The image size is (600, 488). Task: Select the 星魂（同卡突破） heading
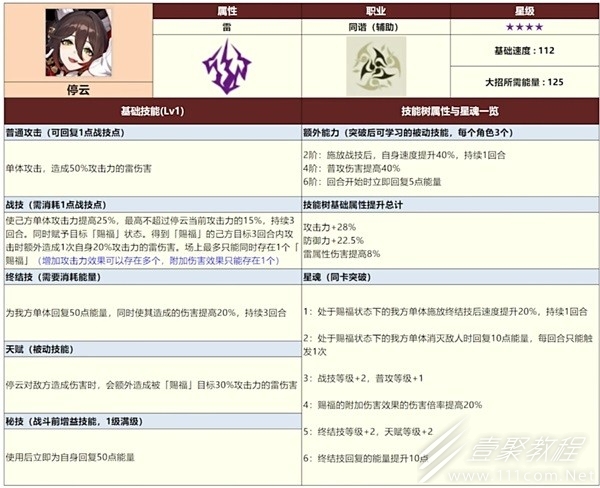(450, 277)
